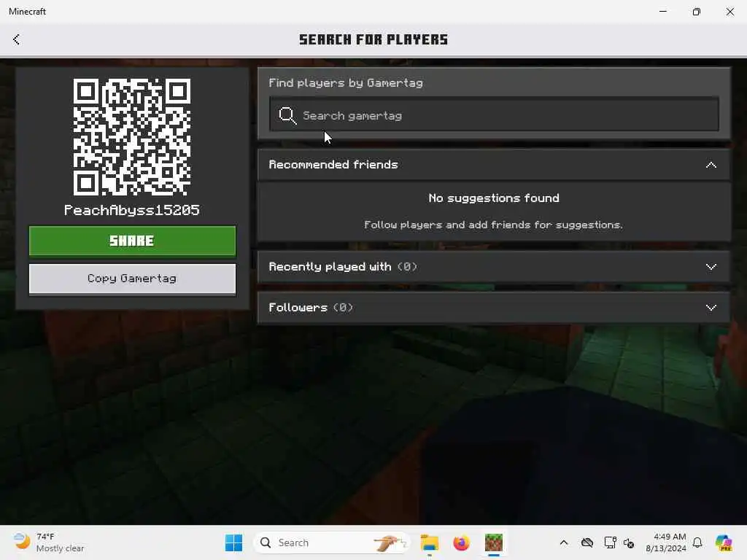The height and width of the screenshot is (560, 747).
Task: Click the Search for Players title
Action: [373, 39]
